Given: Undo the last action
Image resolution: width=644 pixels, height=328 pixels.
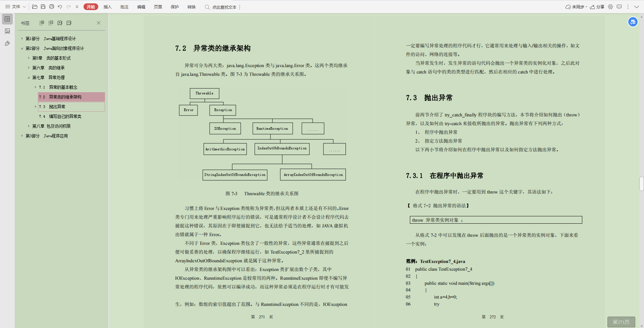Looking at the screenshot, I should pos(60,7).
